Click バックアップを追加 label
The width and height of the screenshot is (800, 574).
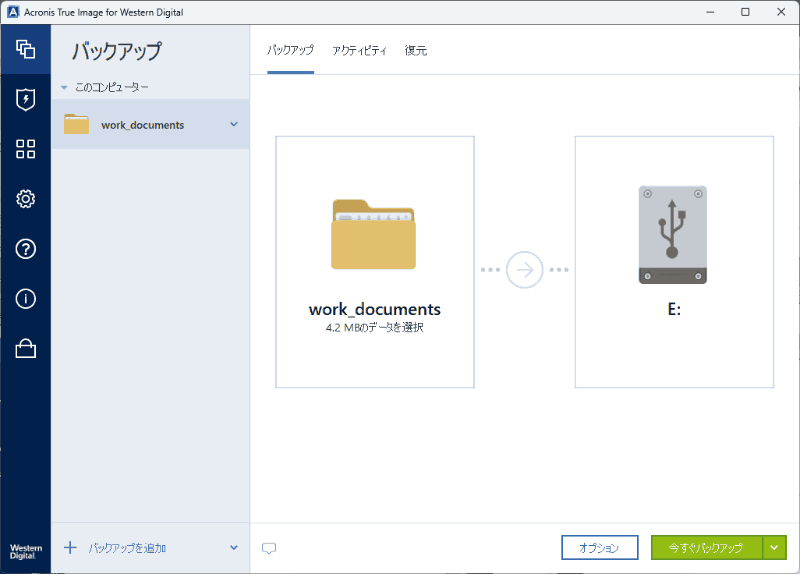(x=128, y=548)
